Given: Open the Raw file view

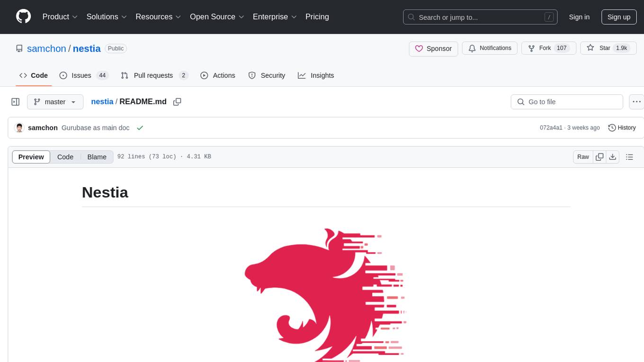Looking at the screenshot, I should [583, 157].
